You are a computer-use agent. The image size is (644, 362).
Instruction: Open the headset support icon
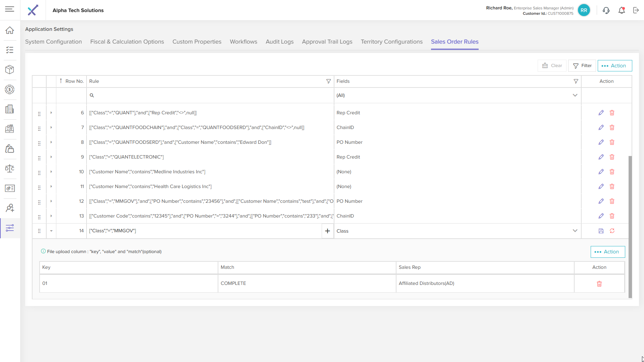click(606, 10)
